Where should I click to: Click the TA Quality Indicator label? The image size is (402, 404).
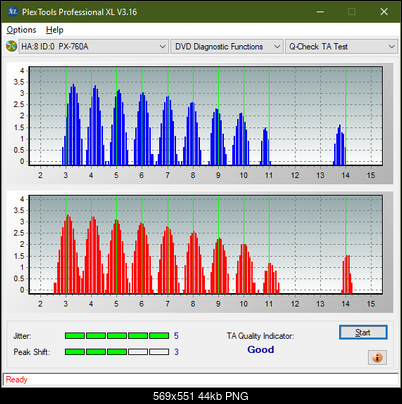(260, 336)
